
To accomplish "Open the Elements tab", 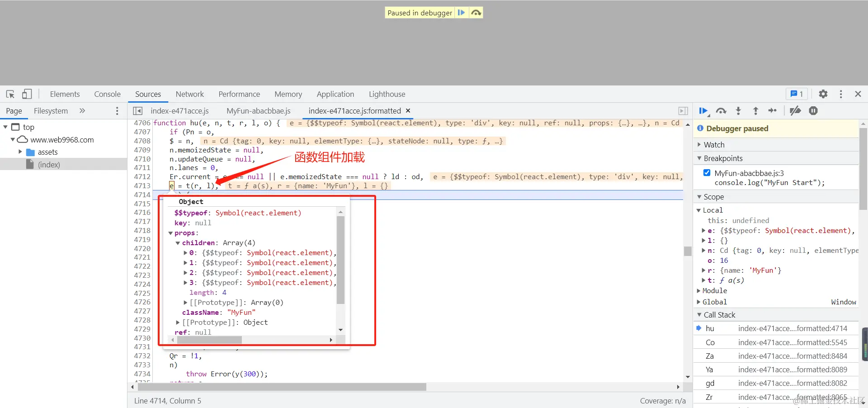I will click(65, 94).
